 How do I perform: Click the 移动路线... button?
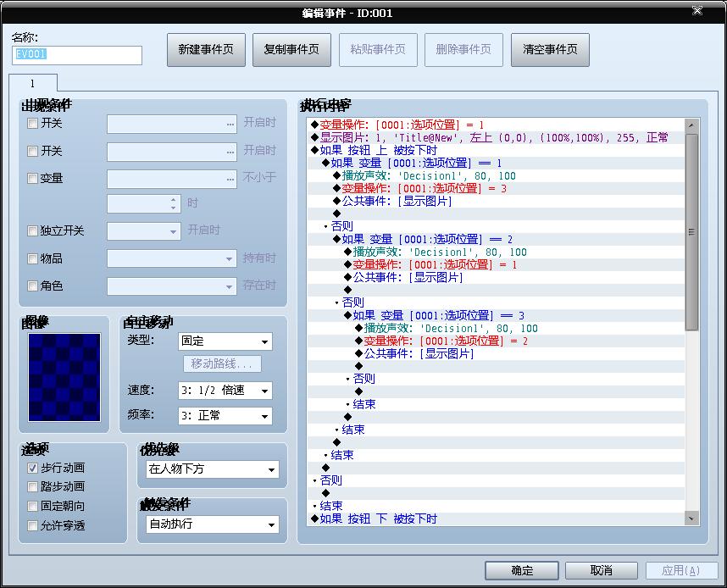(222, 364)
